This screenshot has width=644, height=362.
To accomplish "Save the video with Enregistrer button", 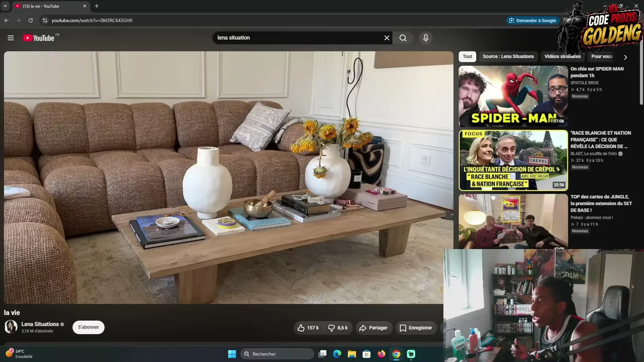I will pyautogui.click(x=416, y=328).
